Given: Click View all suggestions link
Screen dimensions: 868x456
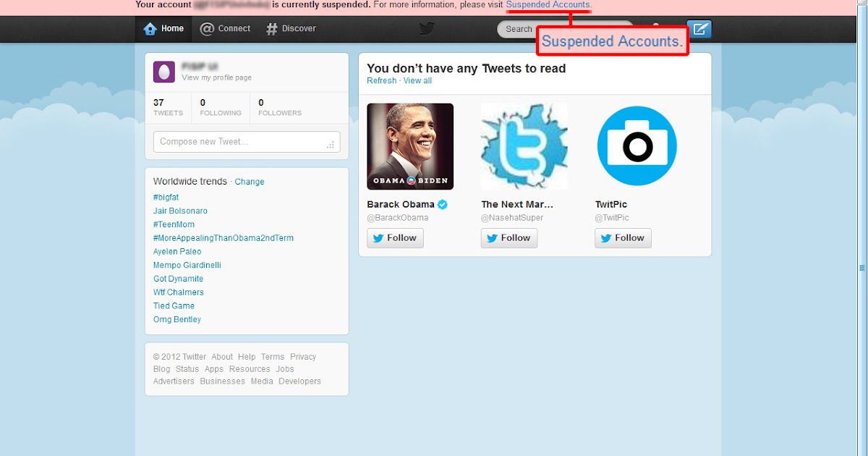Looking at the screenshot, I should pyautogui.click(x=417, y=81).
